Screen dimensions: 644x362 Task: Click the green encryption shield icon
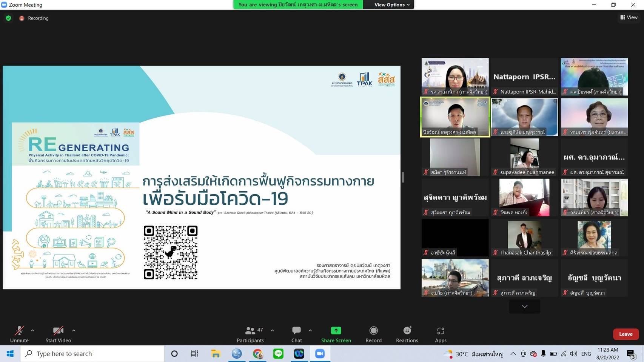[8, 18]
